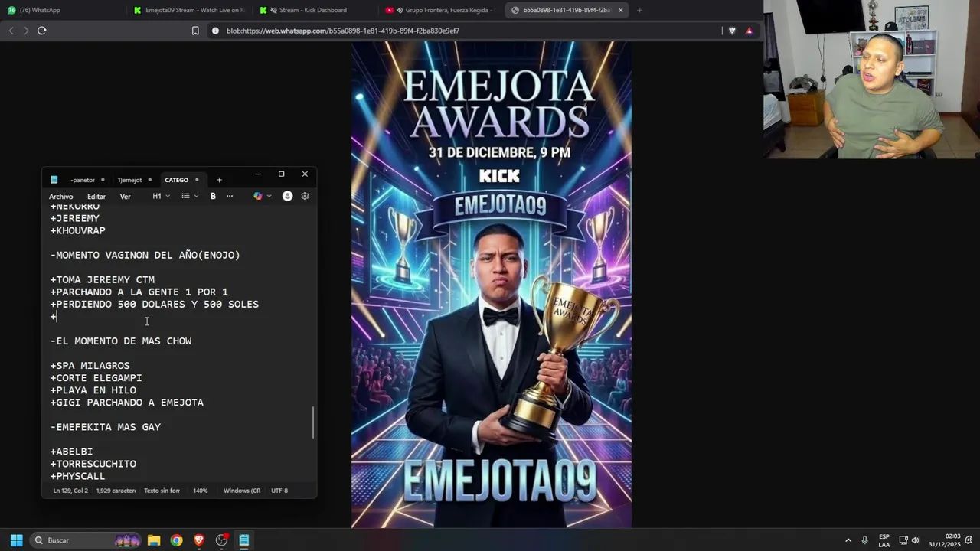
Task: Expand the Copilot dropdown arrow in Notepad
Action: pos(269,196)
